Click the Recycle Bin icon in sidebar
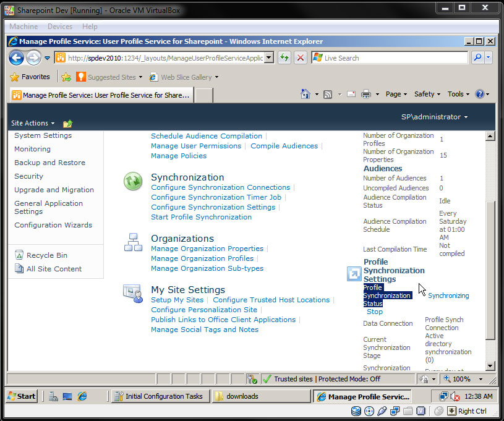504x421 pixels. (x=19, y=255)
